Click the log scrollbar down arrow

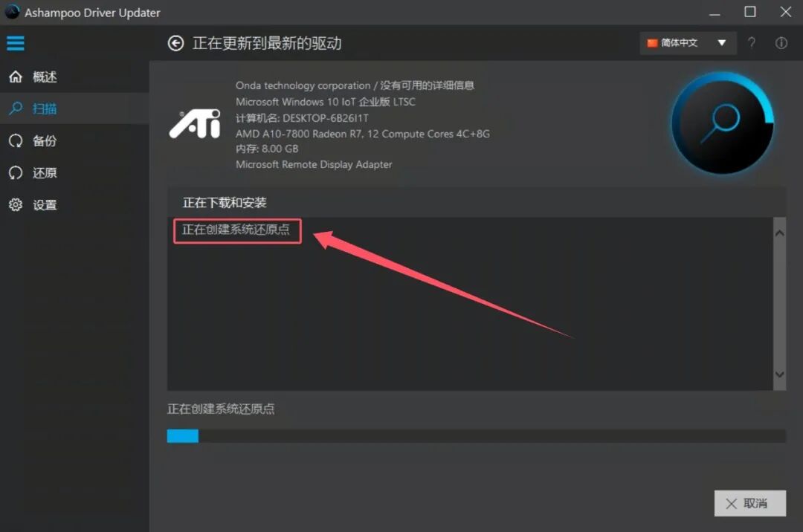pyautogui.click(x=779, y=374)
